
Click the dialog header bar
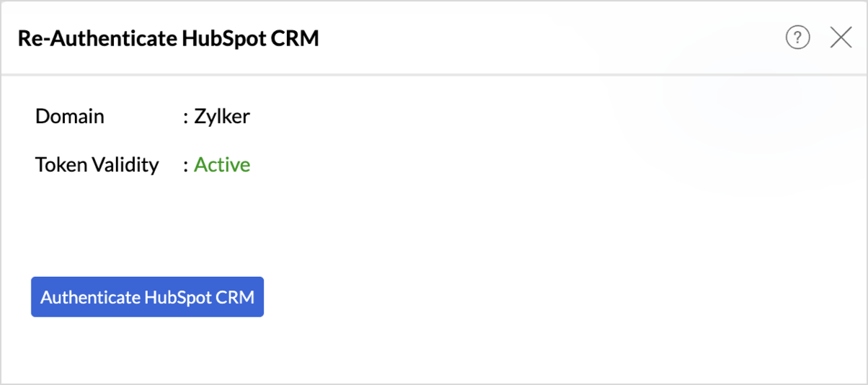tap(505, 38)
